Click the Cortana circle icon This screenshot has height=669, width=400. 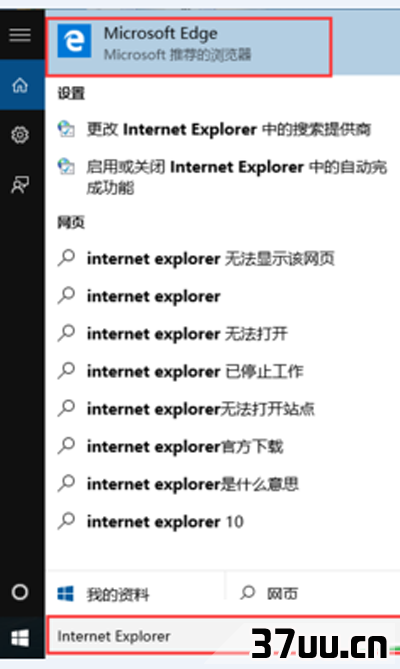tap(20, 592)
